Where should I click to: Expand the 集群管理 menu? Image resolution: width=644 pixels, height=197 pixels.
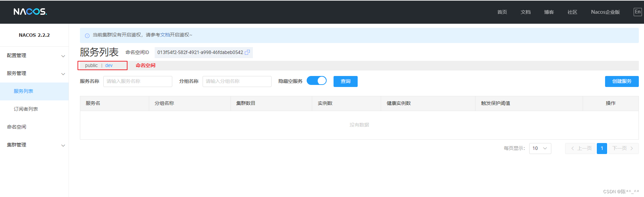click(x=34, y=145)
